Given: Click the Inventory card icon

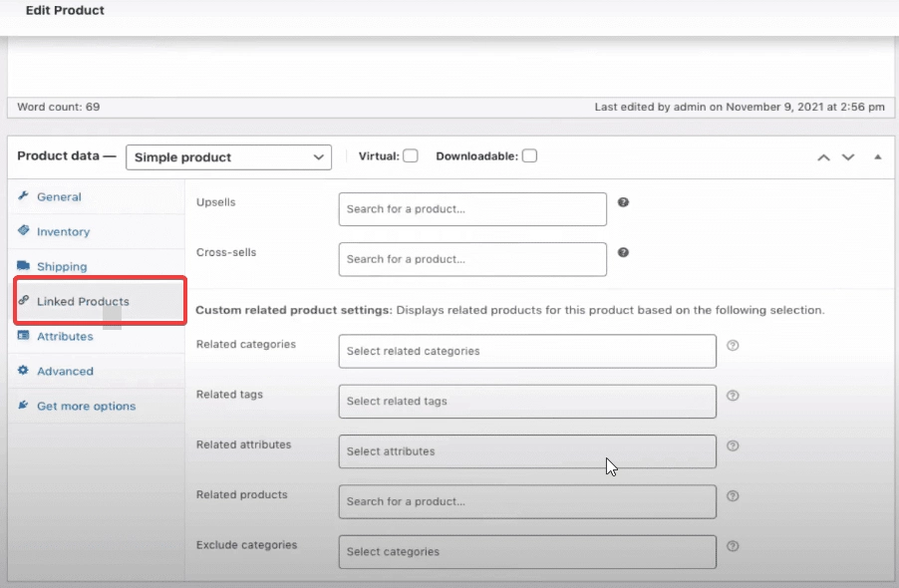Looking at the screenshot, I should [x=24, y=231].
